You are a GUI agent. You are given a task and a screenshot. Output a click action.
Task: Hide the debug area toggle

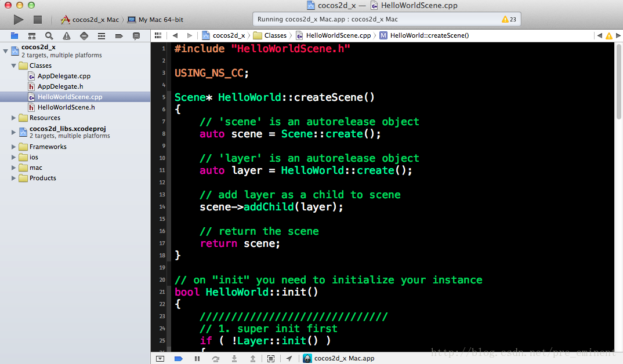pos(160,358)
